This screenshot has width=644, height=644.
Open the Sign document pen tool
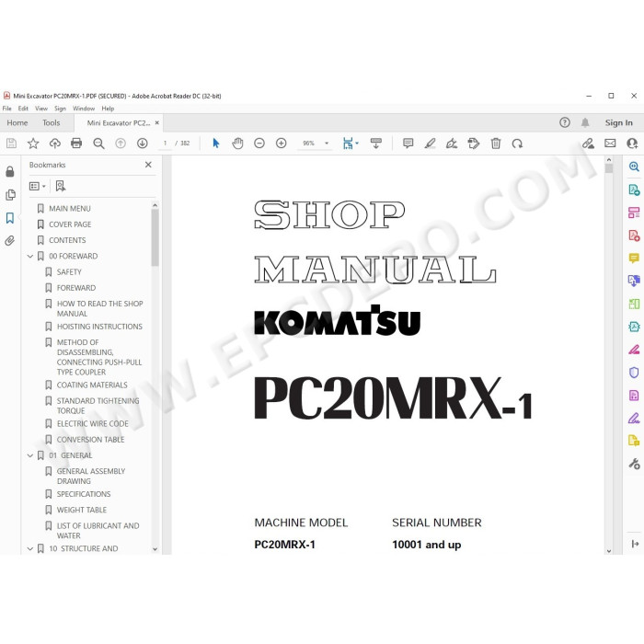pyautogui.click(x=452, y=144)
